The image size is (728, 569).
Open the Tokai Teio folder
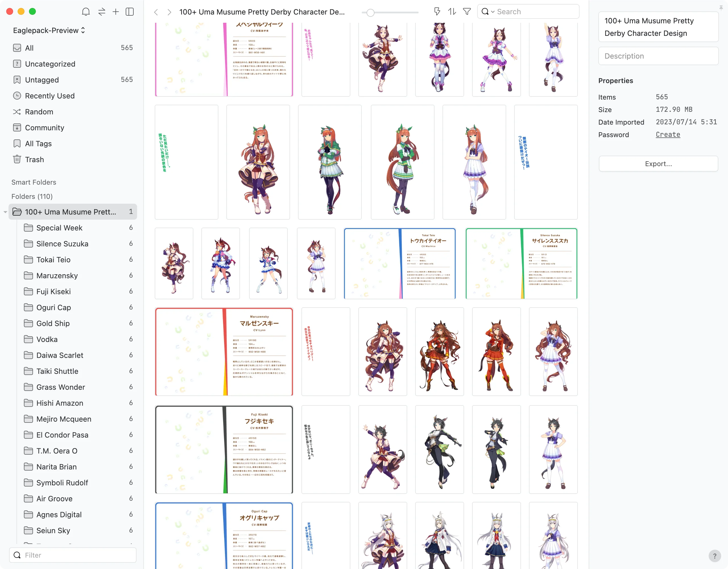tap(78, 259)
